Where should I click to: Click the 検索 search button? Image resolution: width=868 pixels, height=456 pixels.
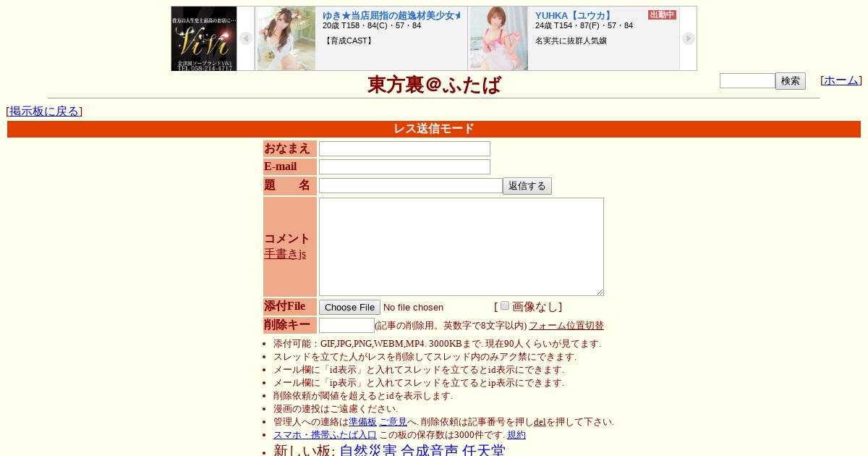pos(791,81)
